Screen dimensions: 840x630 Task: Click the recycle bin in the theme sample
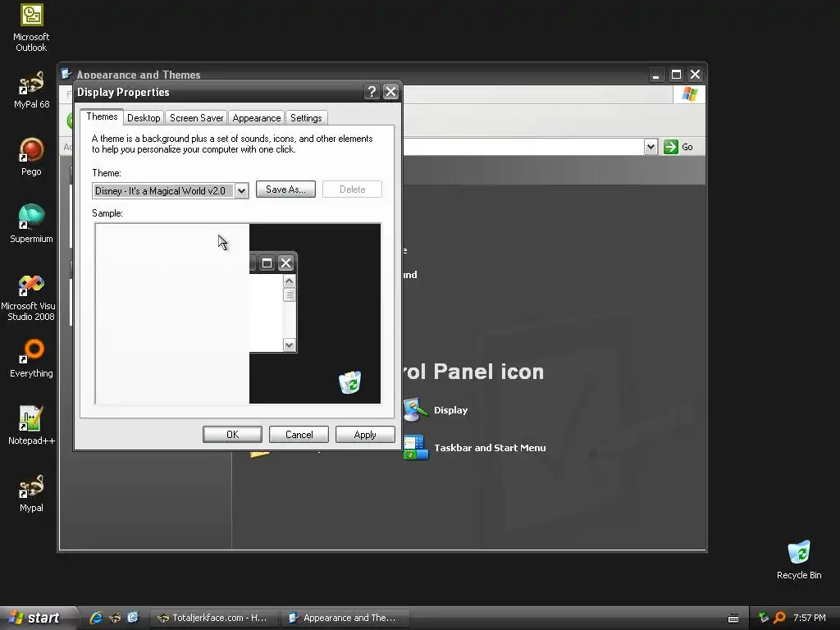tap(349, 382)
